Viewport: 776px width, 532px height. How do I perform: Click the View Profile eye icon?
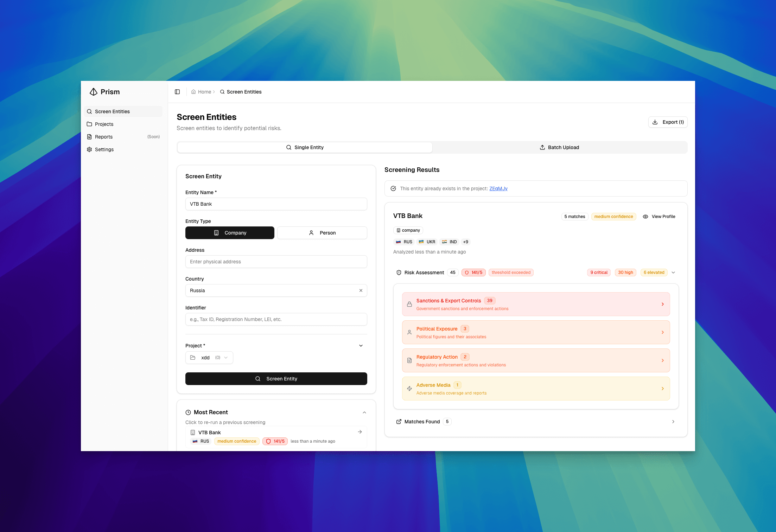[645, 217]
